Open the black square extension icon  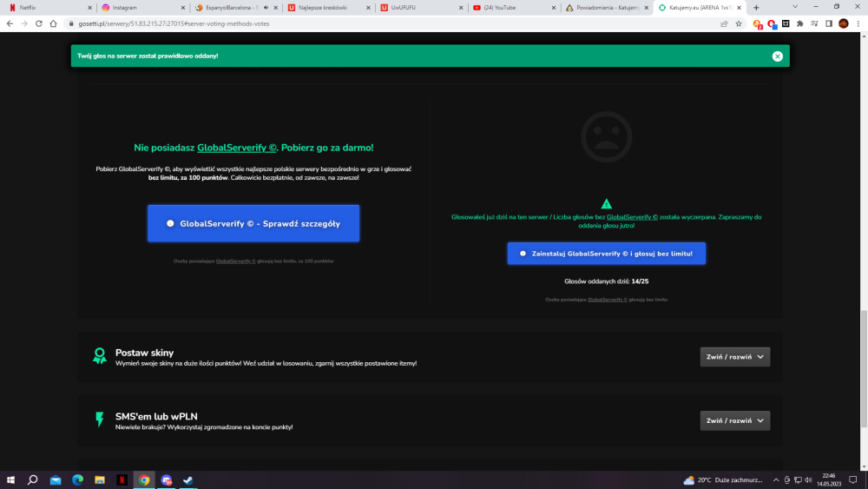click(786, 23)
